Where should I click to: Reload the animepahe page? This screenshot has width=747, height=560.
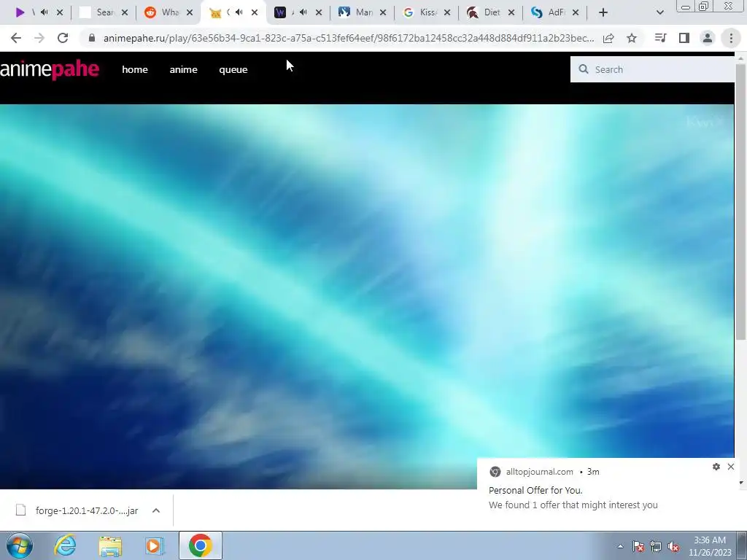coord(63,38)
